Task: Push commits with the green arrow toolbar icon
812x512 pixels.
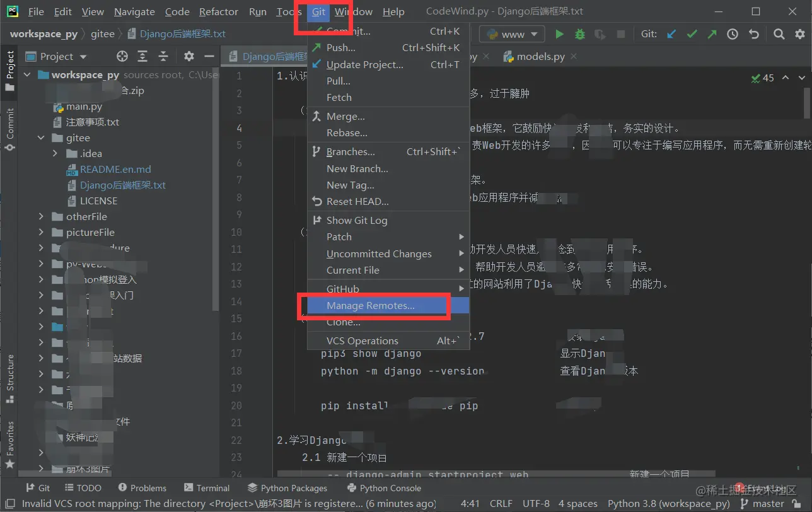Action: click(712, 34)
